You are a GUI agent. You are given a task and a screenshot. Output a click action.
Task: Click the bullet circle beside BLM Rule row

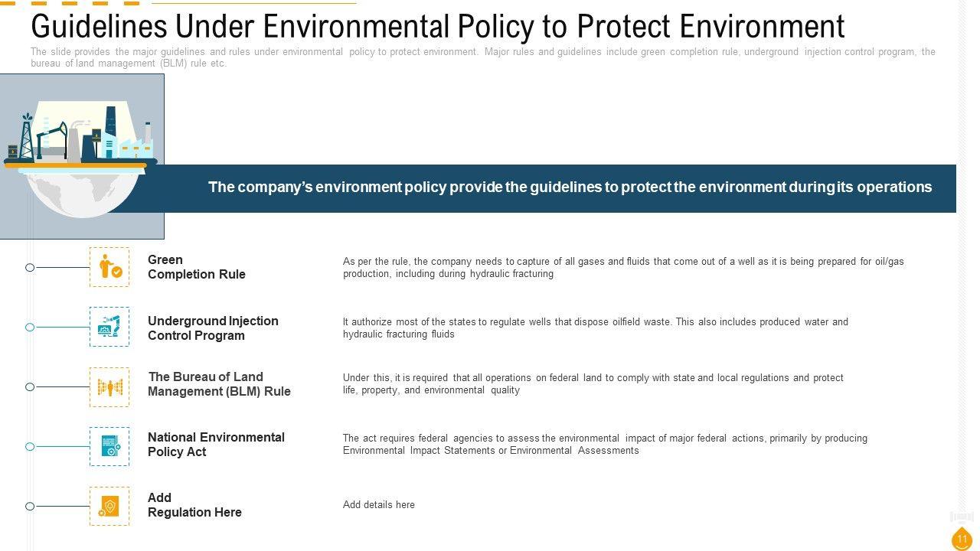pos(30,387)
